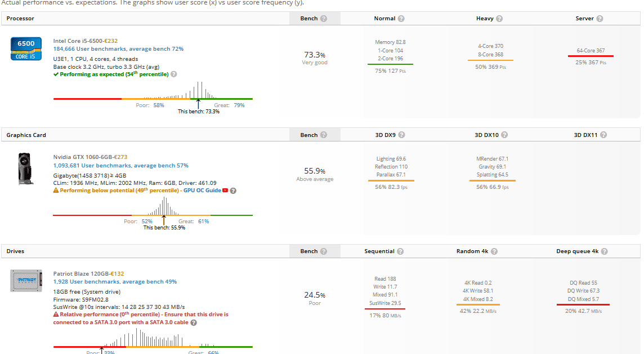Click help icon next to Drives Bench header

click(324, 251)
